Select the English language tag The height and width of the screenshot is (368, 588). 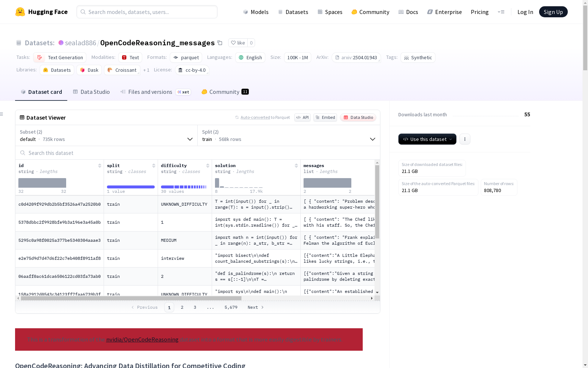pyautogui.click(x=250, y=57)
